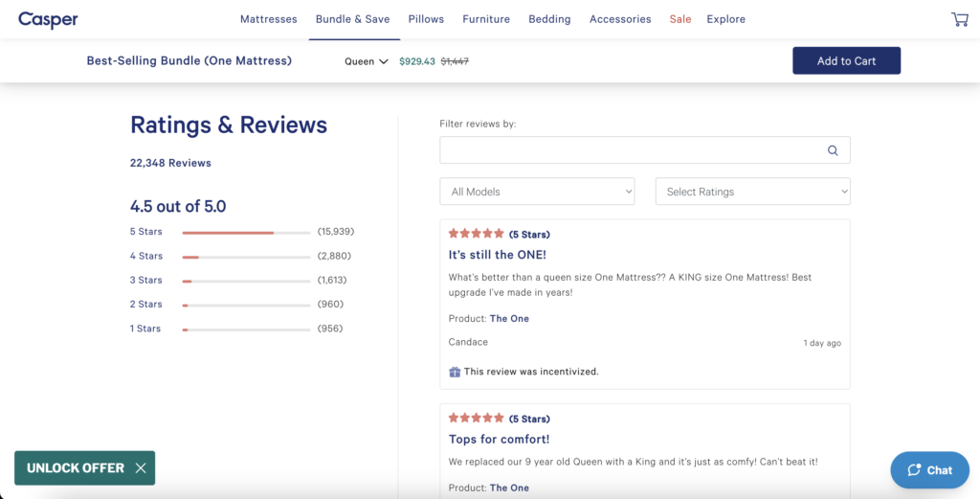Click the search magnifier in review filter

click(x=833, y=150)
